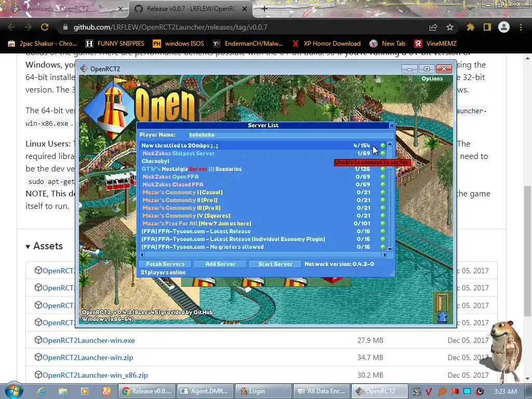The height and width of the screenshot is (399, 532).
Task: Bookmark this page with star icon
Action: coord(450,27)
